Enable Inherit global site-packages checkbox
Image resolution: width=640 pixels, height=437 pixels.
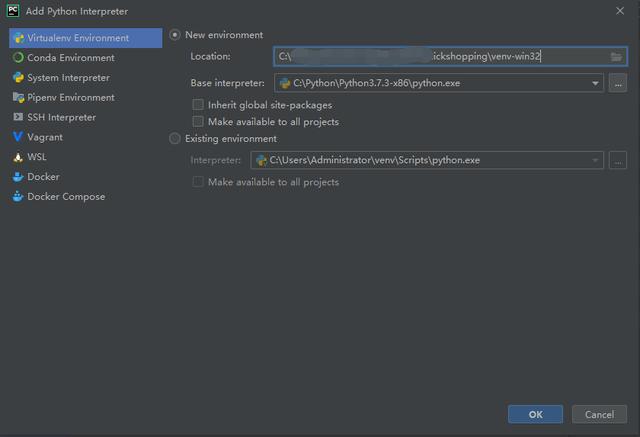click(198, 105)
